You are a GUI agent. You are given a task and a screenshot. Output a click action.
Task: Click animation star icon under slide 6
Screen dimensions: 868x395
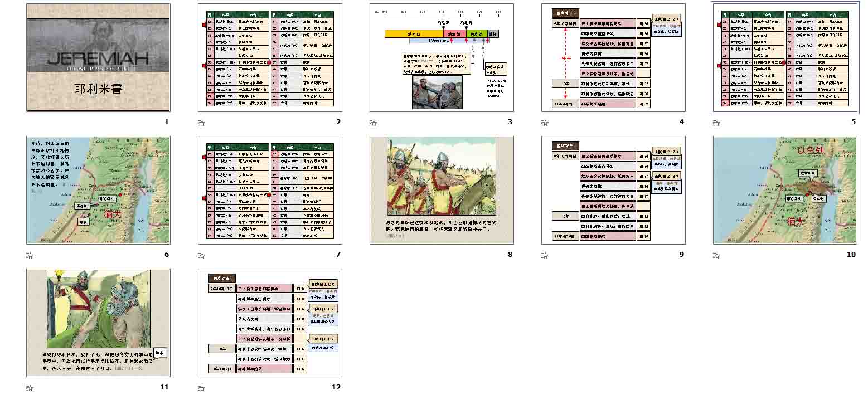[30, 256]
